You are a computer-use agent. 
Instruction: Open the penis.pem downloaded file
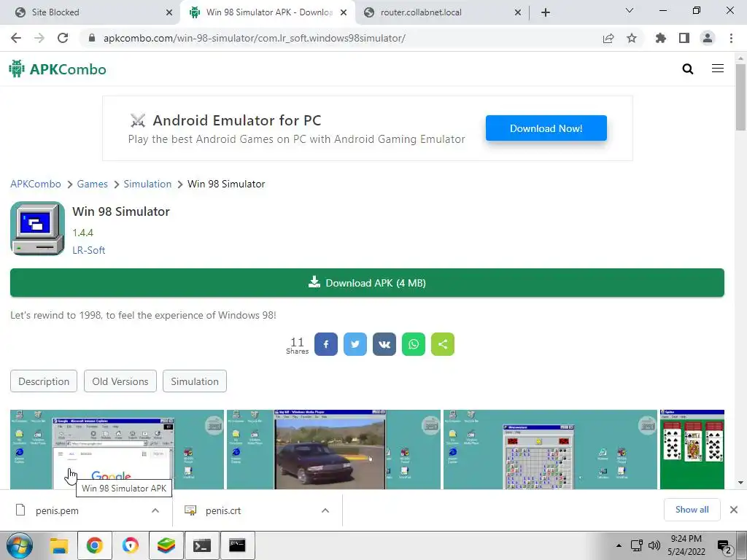(x=57, y=510)
